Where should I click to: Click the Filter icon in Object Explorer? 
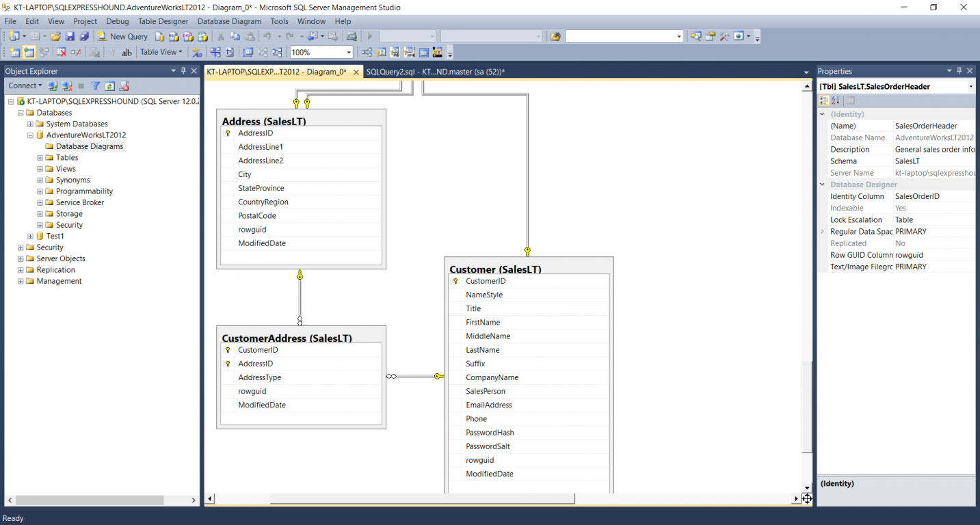pyautogui.click(x=96, y=86)
